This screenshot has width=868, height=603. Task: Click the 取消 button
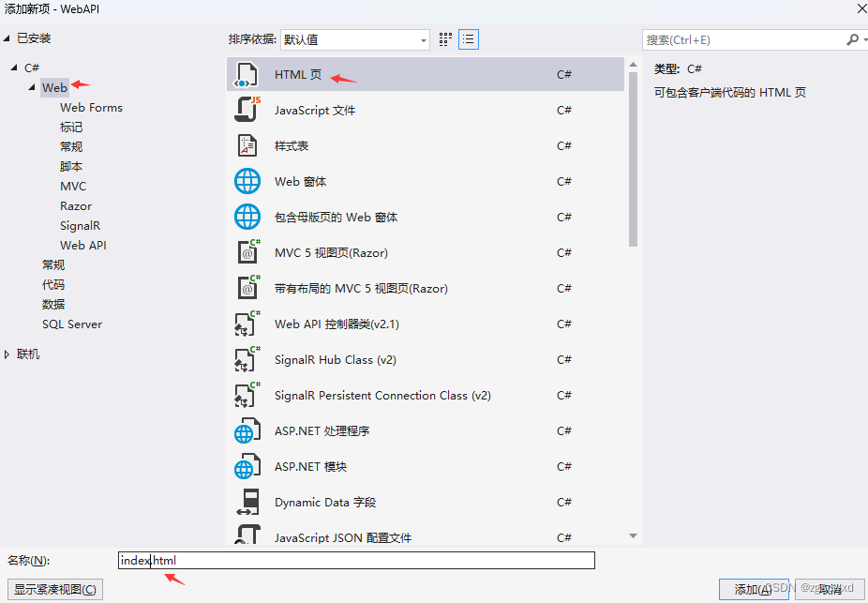[x=831, y=589]
